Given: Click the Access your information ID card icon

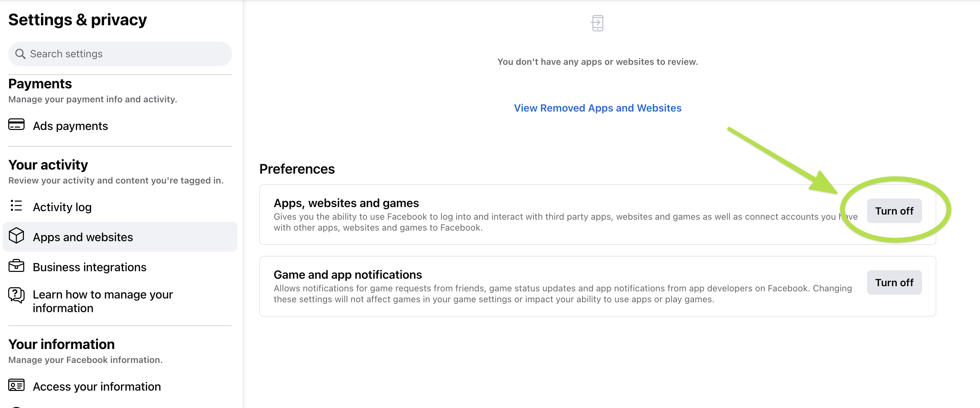Looking at the screenshot, I should click(16, 385).
